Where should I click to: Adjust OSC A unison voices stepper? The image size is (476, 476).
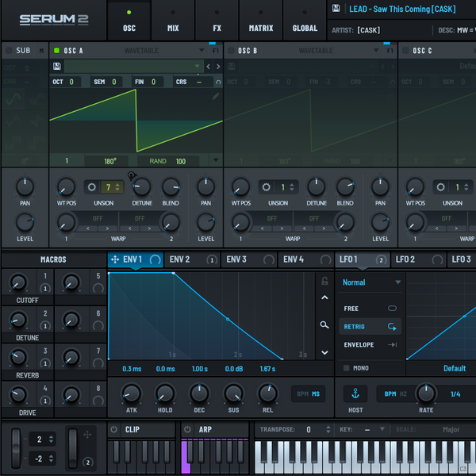coord(117,186)
